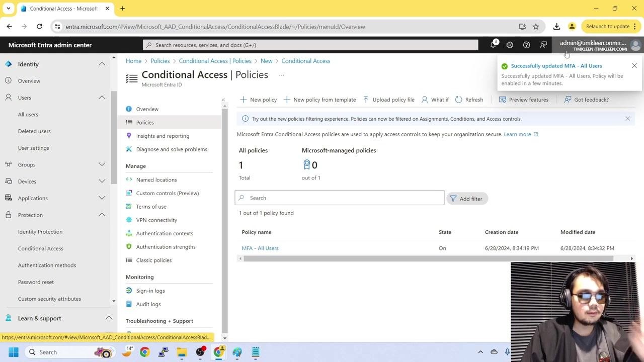
Task: Collapse the Identity section
Action: point(102,64)
